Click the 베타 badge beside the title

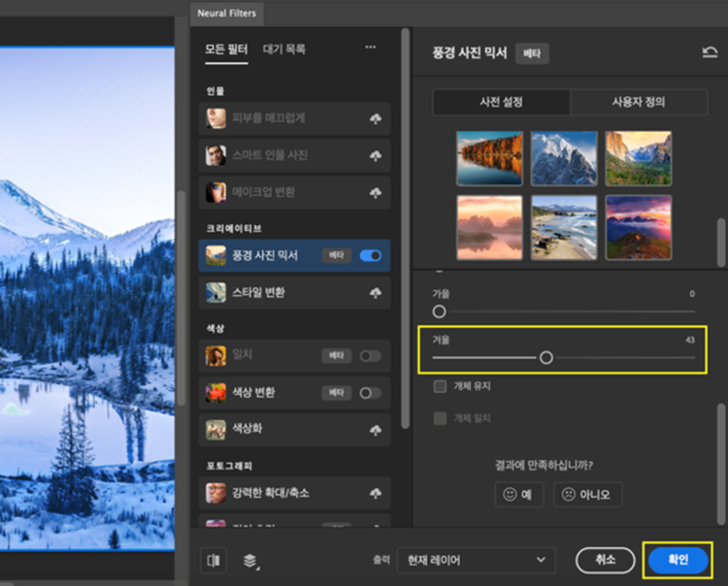532,53
